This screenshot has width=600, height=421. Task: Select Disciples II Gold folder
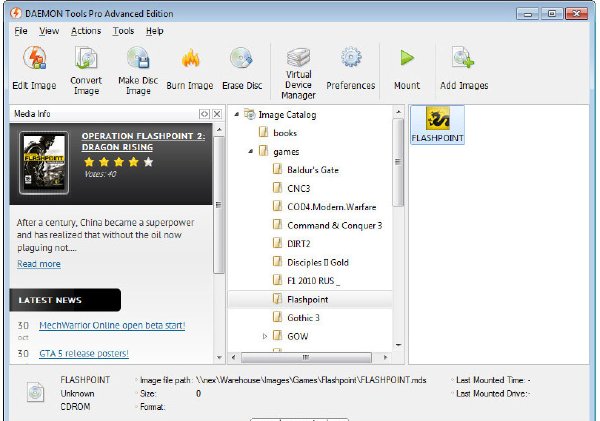(x=318, y=263)
